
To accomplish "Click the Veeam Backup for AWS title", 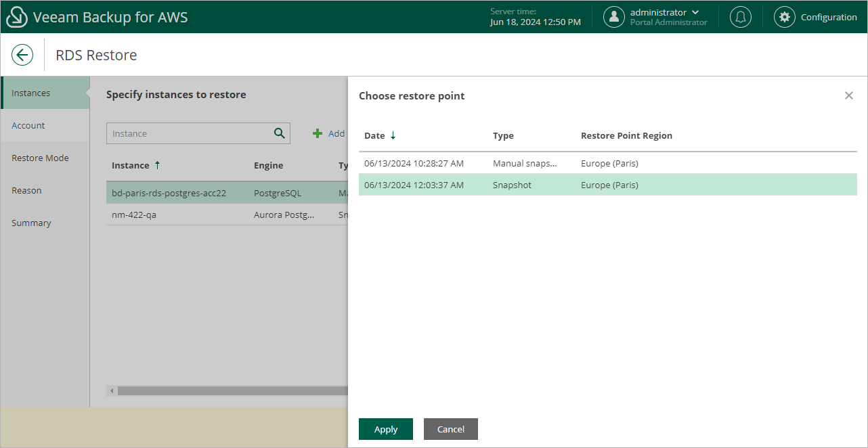I will click(110, 17).
